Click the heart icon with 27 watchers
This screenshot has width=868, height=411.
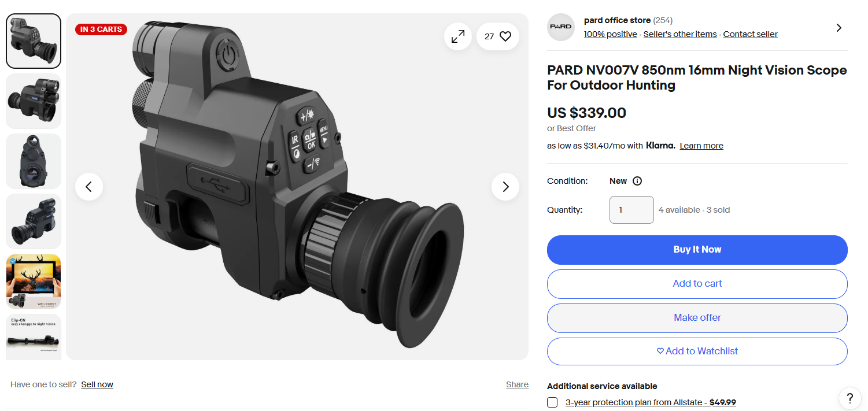498,36
